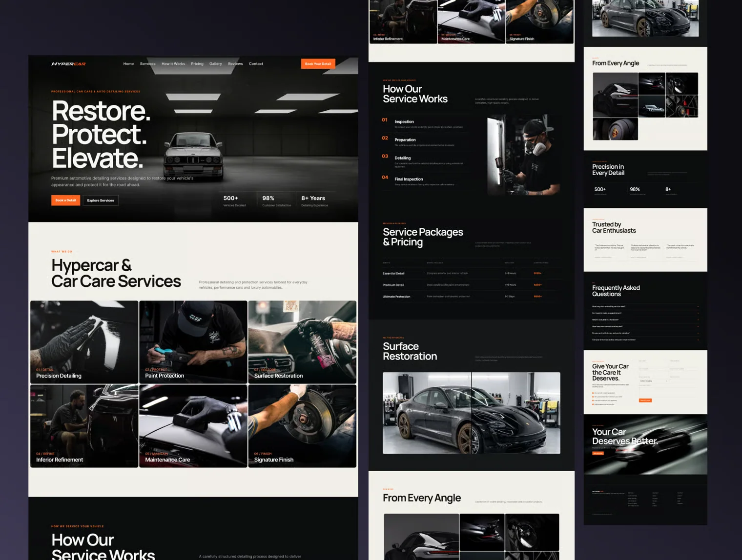742x560 pixels.
Task: Open the service type dropdown in the contact form
Action: 653,381
